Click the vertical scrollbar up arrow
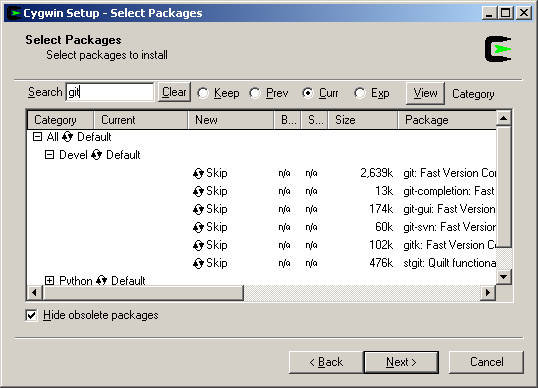The width and height of the screenshot is (538, 388). point(504,119)
